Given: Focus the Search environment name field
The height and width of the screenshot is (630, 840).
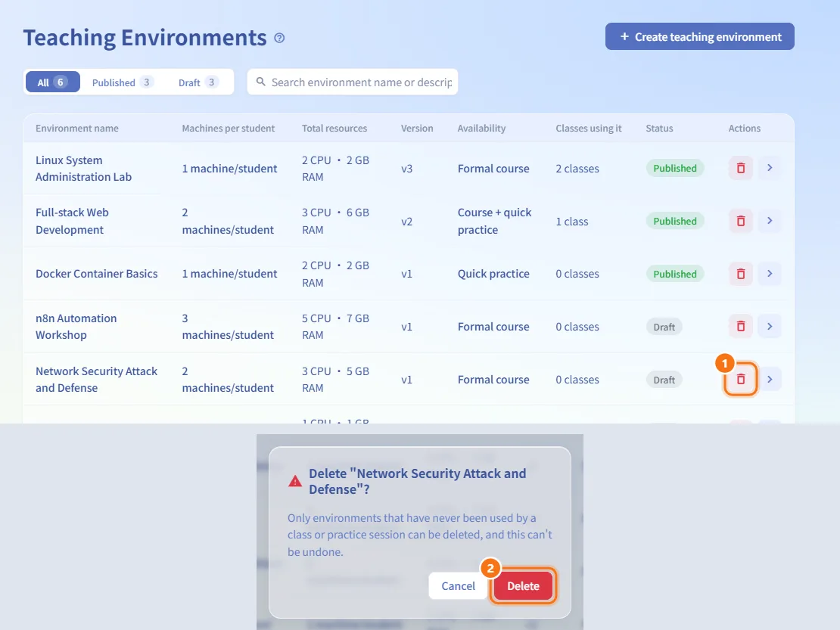Looking at the screenshot, I should pos(353,82).
